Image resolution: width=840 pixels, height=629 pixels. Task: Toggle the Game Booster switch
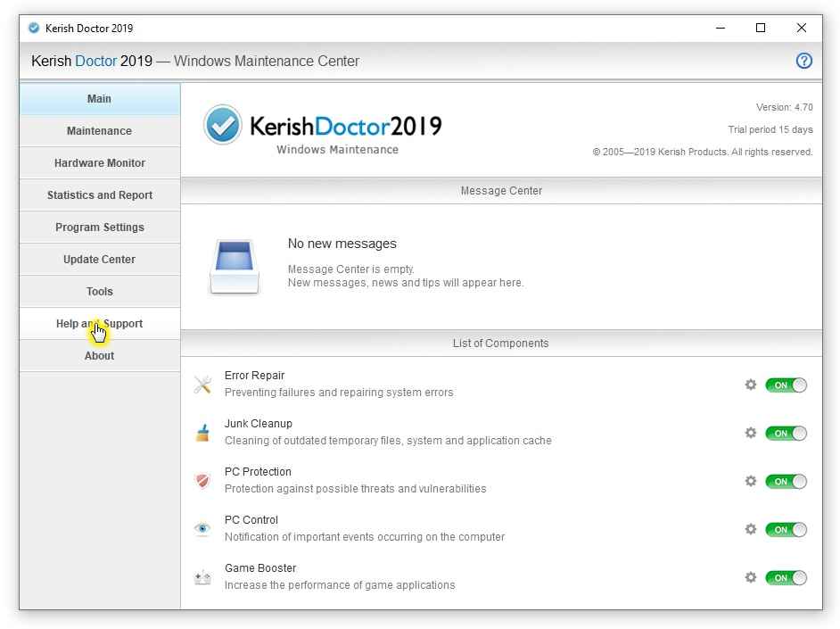click(786, 578)
